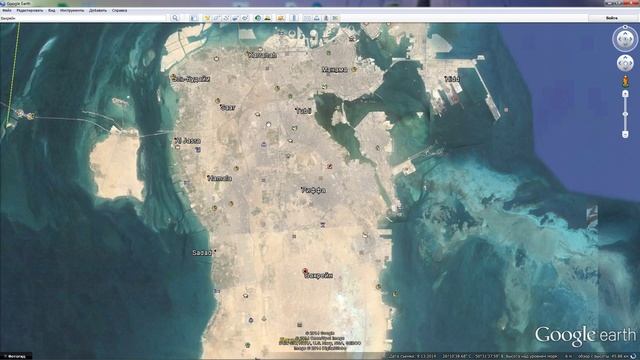Move down with the pan joystick arrow

(625, 69)
